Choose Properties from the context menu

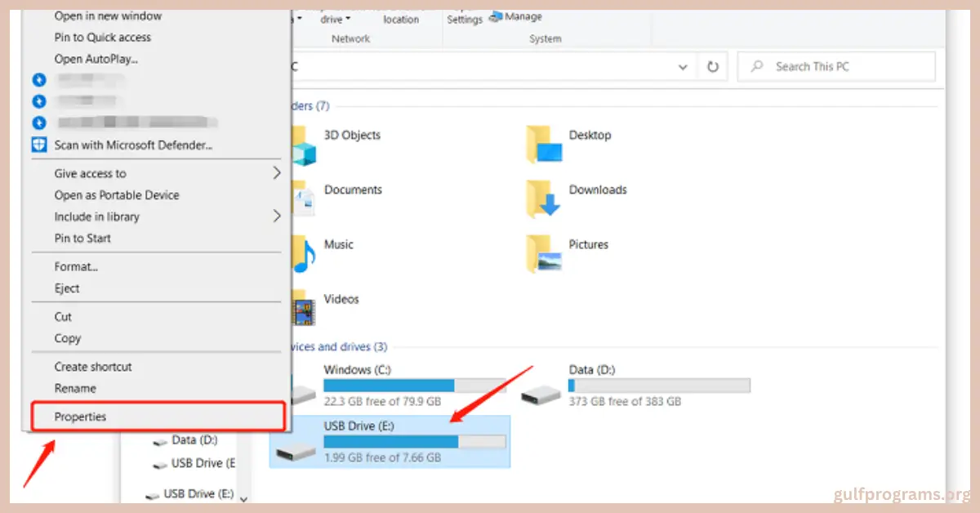[81, 417]
